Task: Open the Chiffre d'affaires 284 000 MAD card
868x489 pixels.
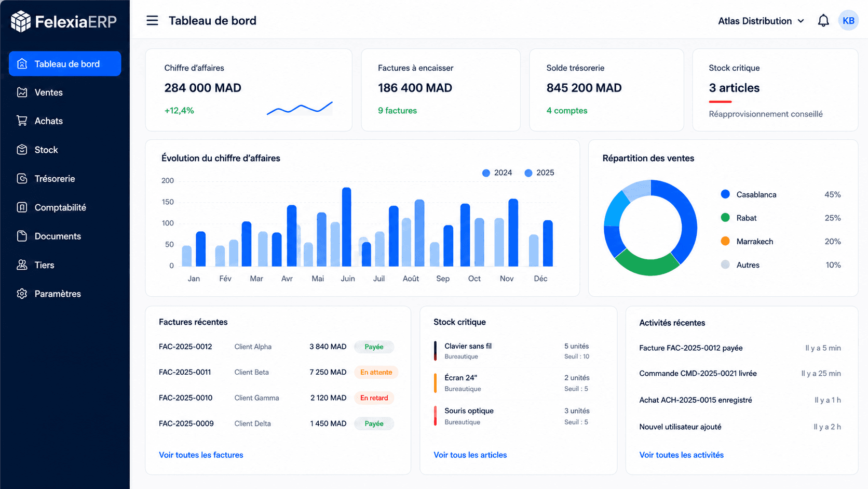Action: coord(249,90)
